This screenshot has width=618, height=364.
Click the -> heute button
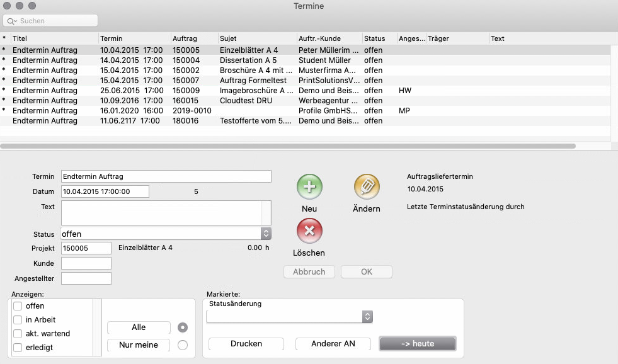coord(417,344)
